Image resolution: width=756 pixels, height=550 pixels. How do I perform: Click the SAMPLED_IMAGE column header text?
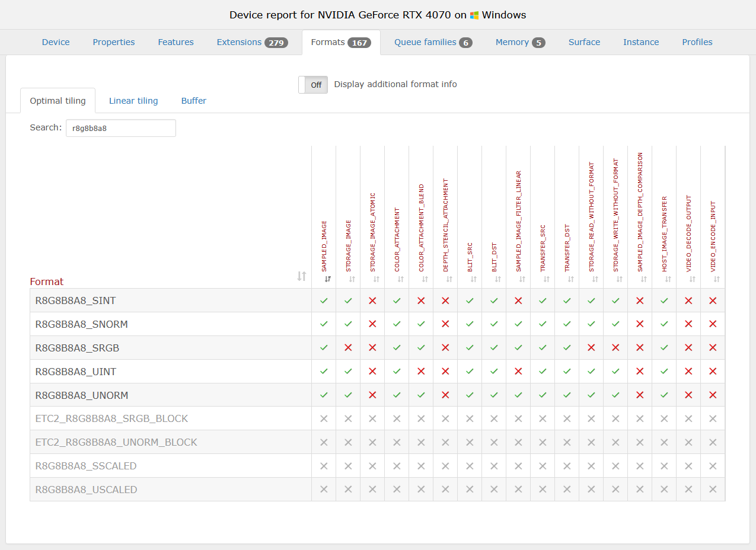tap(324, 246)
